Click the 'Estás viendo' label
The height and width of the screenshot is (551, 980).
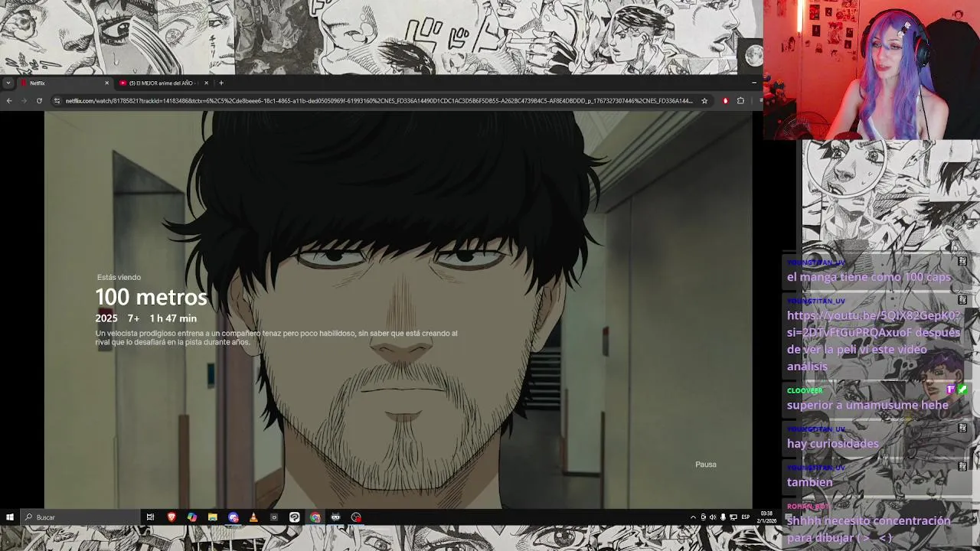click(119, 277)
